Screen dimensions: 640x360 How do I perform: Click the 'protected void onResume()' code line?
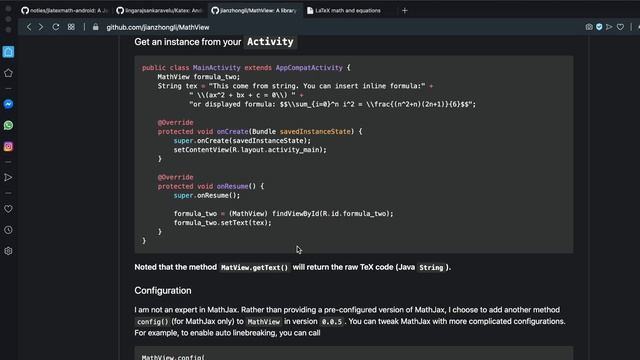[x=211, y=186]
